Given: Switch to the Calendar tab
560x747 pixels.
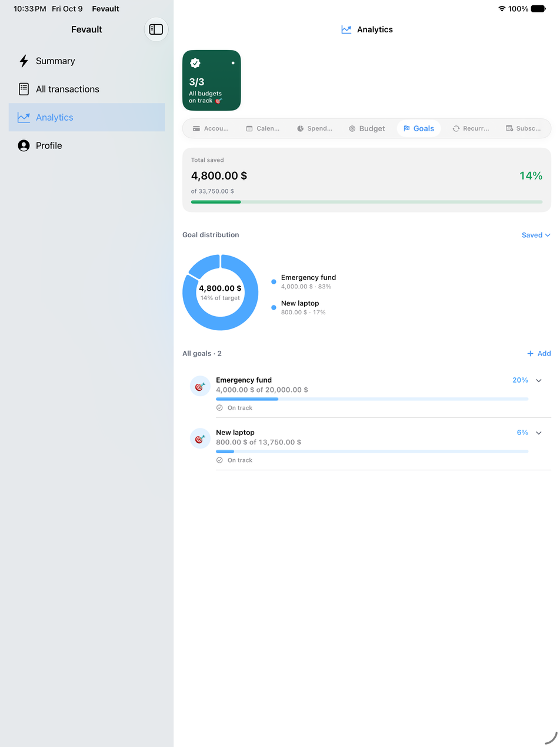Looking at the screenshot, I should [262, 128].
